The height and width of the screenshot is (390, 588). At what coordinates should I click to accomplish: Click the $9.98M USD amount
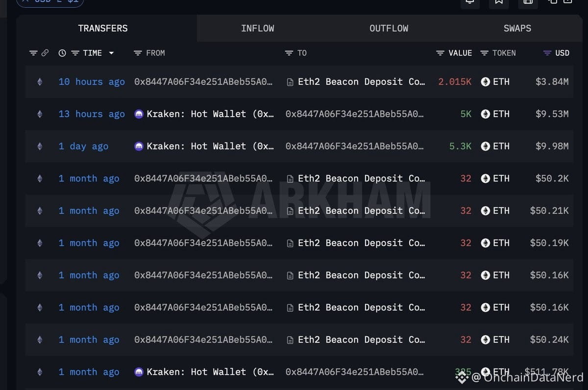(x=552, y=146)
